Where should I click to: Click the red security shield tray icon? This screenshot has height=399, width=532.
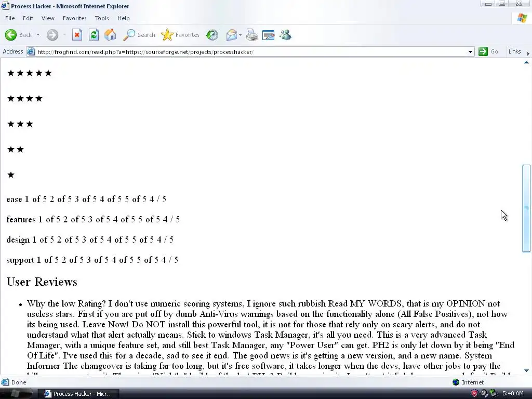point(474,393)
